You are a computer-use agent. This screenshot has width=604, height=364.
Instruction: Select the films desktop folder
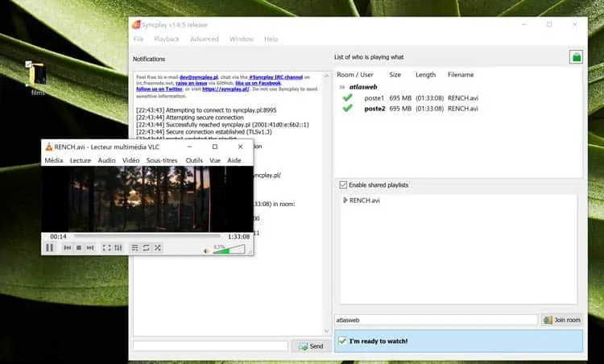tap(37, 78)
